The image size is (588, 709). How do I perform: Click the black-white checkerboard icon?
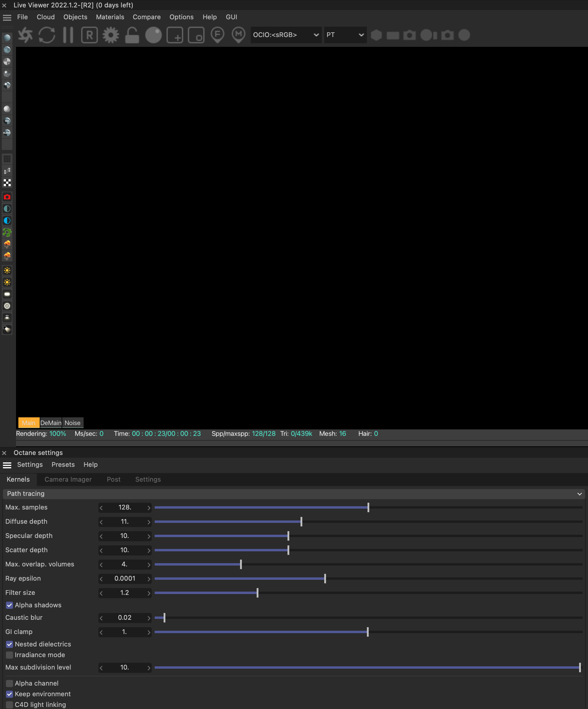[7, 183]
